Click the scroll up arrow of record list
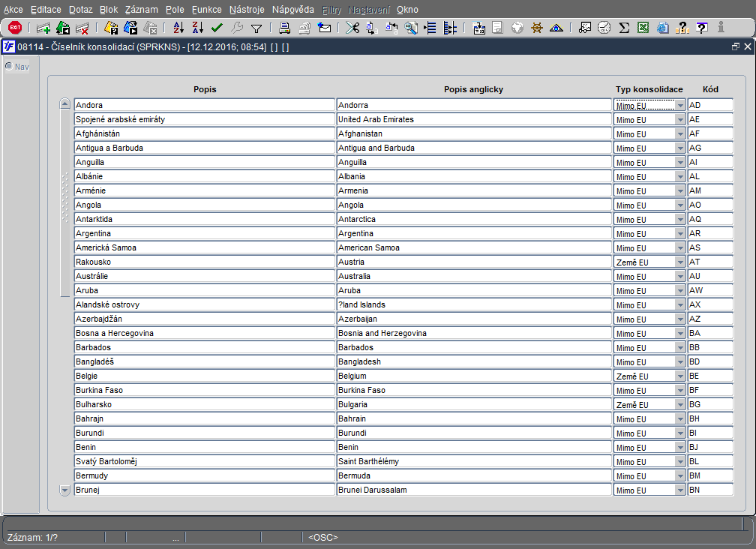756x549 pixels. pos(64,103)
